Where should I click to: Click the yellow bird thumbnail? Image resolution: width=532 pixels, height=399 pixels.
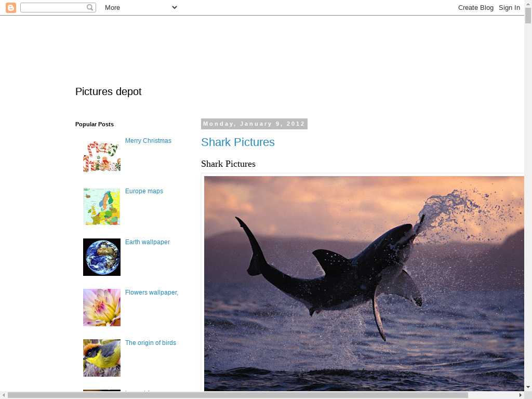tap(102, 358)
